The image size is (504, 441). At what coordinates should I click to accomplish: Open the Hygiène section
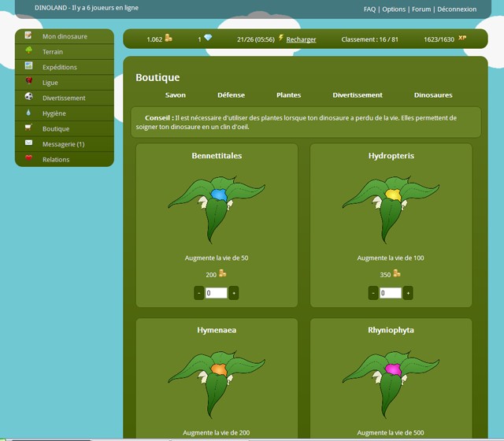(65, 113)
